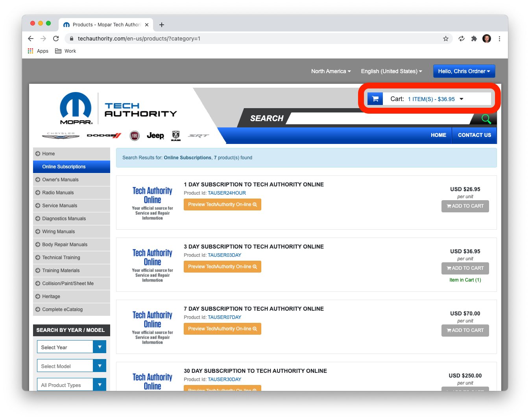This screenshot has height=420, width=530.
Task: Open Wiring Manuals category
Action: pyautogui.click(x=72, y=232)
